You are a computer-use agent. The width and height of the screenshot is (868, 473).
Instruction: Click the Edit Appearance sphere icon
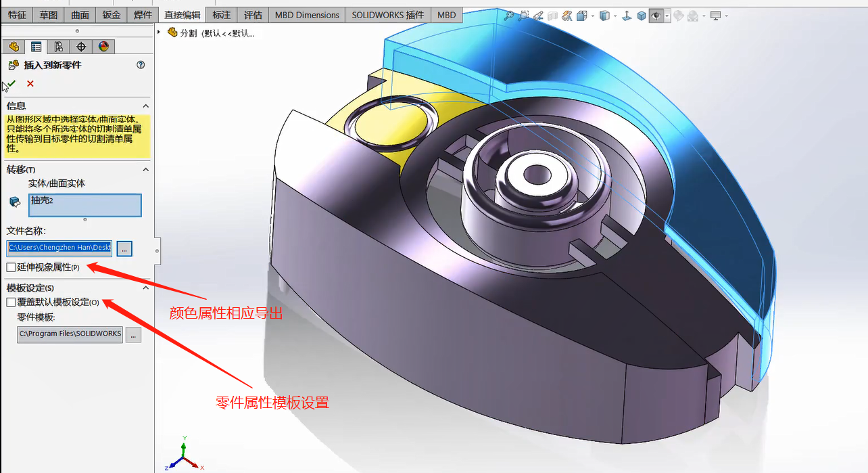point(679,16)
